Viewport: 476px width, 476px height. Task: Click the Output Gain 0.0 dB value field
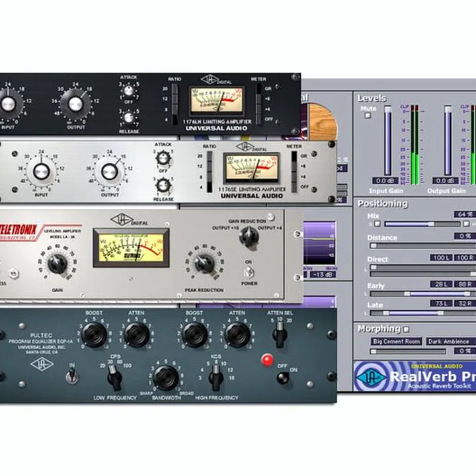click(x=446, y=181)
